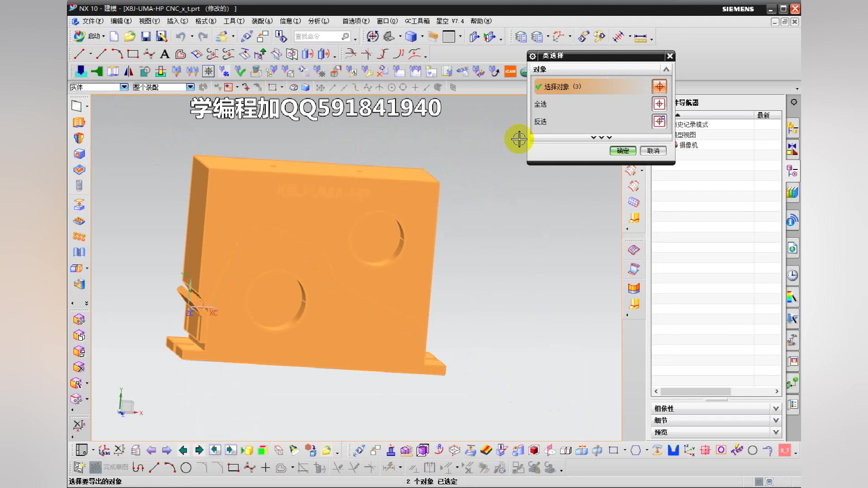The image size is (868, 488).
Task: Open the 整个装配 selection scope dropdown
Action: (x=190, y=87)
